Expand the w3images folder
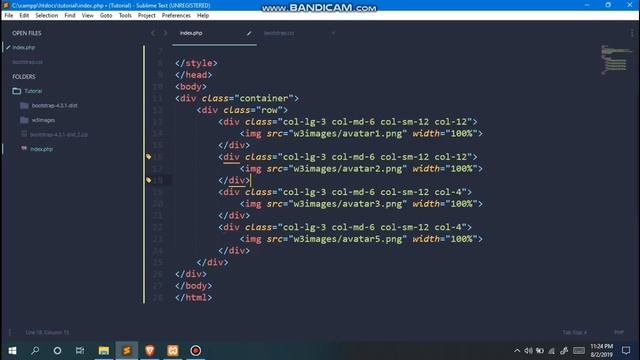 coord(43,120)
